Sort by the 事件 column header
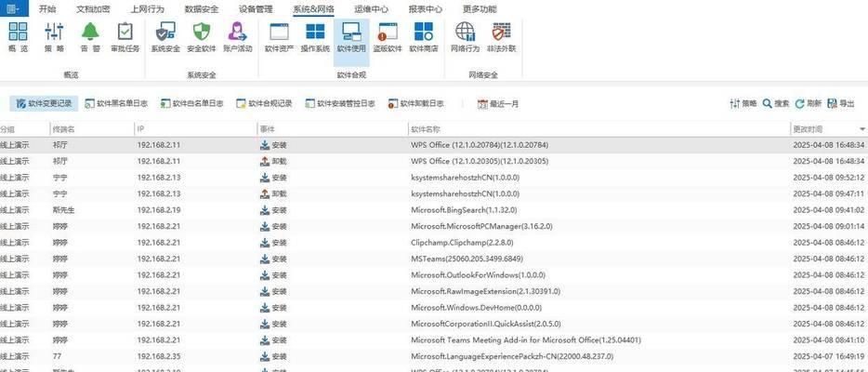The image size is (868, 372). pyautogui.click(x=267, y=129)
